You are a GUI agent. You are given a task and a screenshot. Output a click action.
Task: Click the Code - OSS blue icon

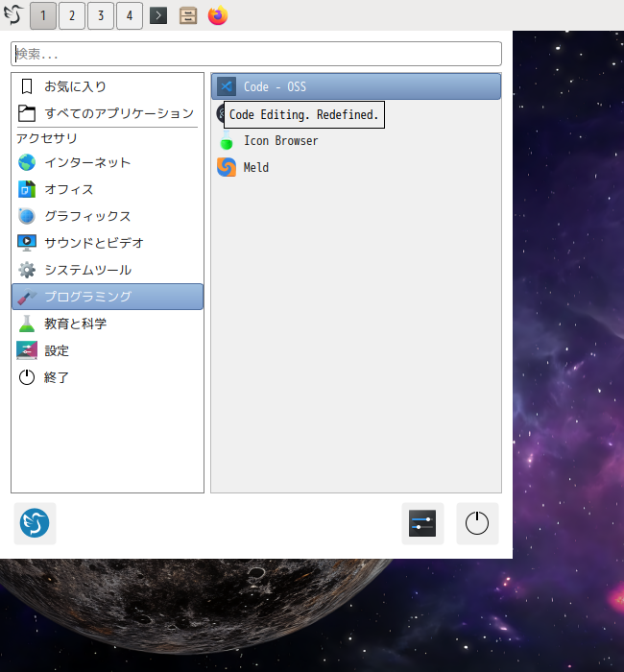227,86
